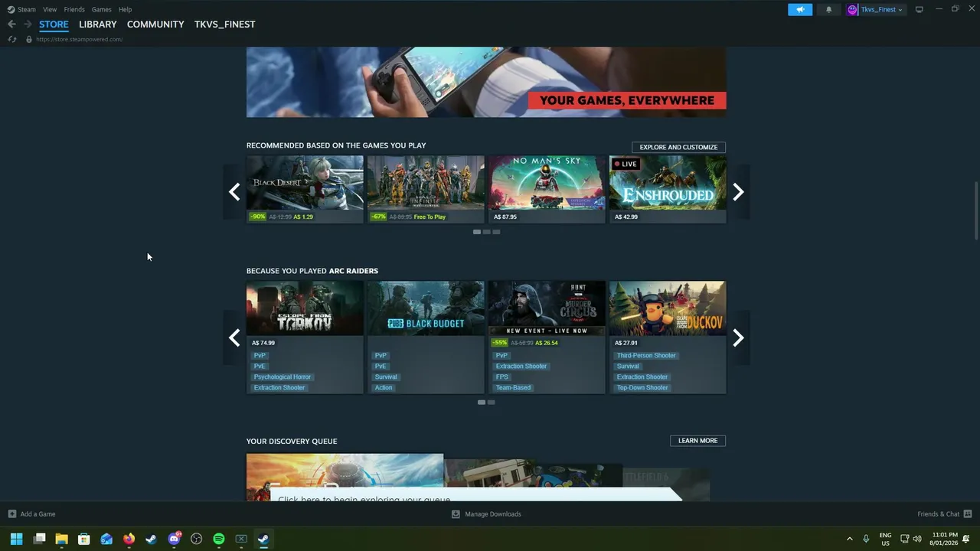Open the notifications bell
The image size is (980, 551).
[x=828, y=9]
